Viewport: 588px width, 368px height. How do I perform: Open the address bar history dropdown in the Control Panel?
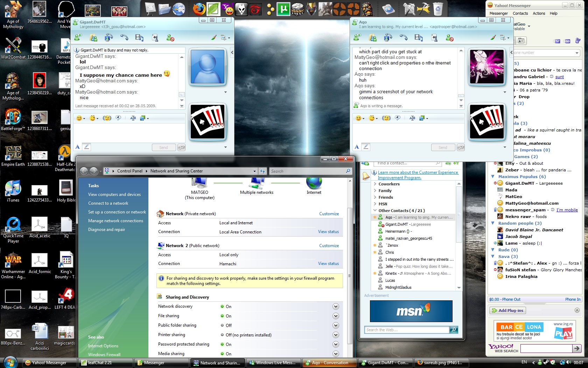(x=254, y=171)
